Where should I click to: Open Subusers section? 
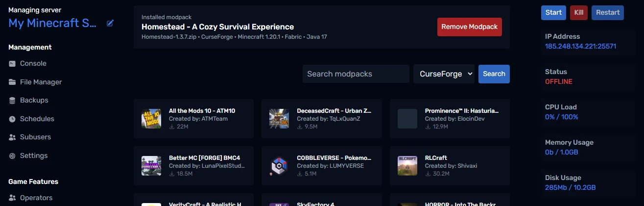point(35,137)
